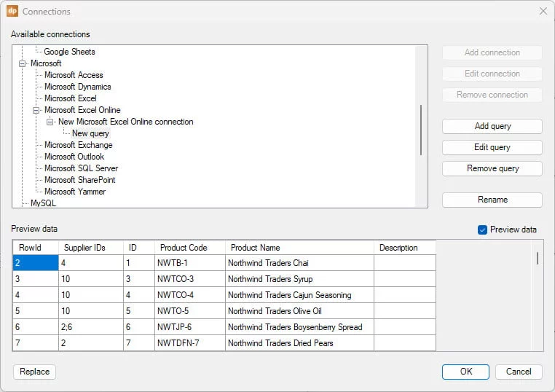Close the Connections dialog
This screenshot has height=392, width=555.
[543, 12]
